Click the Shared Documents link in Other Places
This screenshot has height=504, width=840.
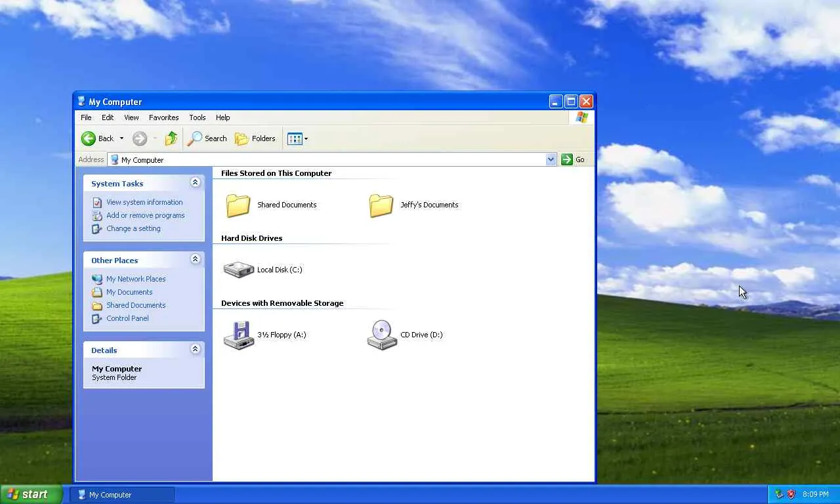point(136,305)
